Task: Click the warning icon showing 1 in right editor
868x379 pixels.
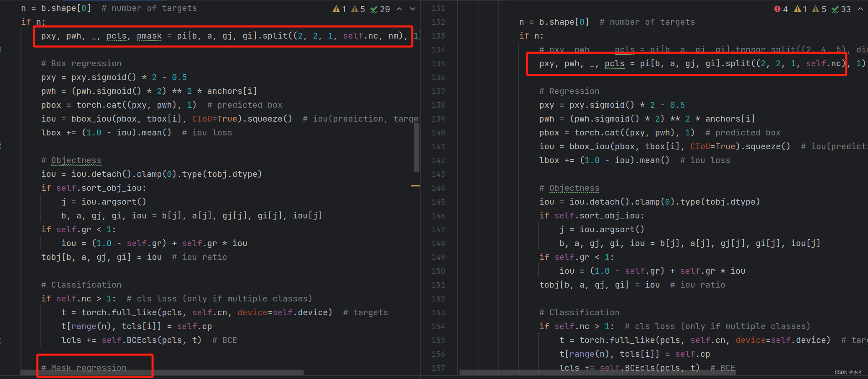Action: (x=800, y=9)
